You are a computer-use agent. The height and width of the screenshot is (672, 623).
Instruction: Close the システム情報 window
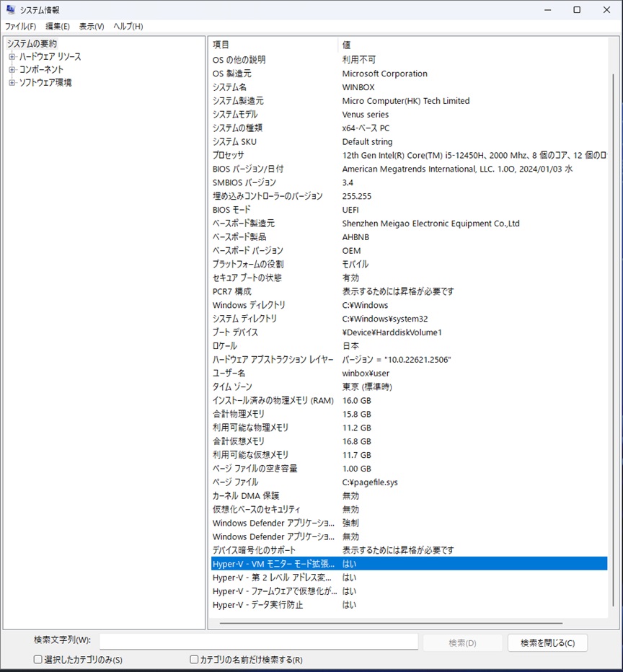click(x=606, y=10)
